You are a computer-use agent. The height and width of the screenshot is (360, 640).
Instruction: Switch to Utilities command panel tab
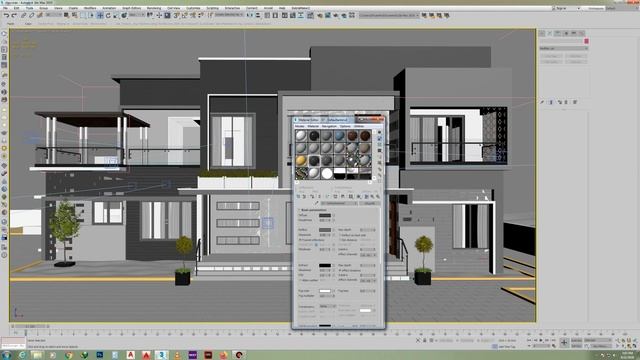(x=582, y=33)
